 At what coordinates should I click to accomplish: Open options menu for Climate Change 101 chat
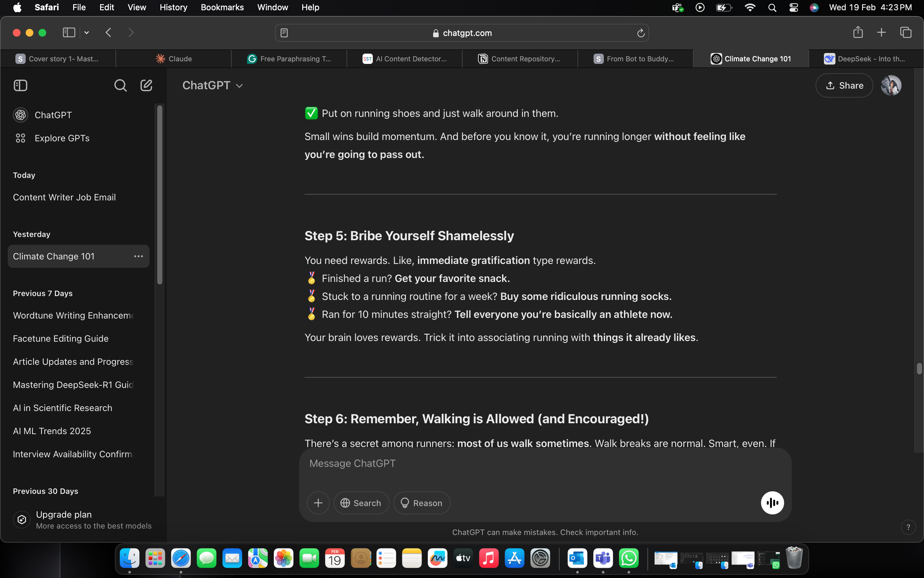138,256
